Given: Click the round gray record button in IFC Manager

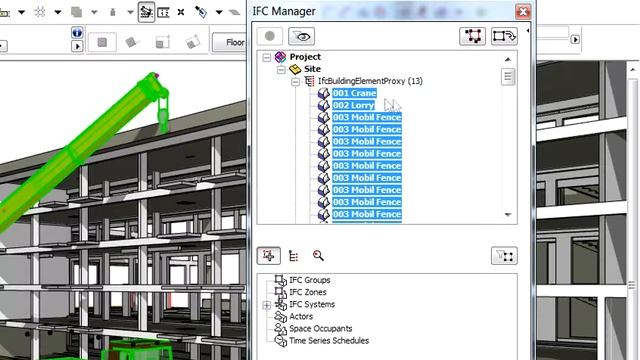Looking at the screenshot, I should pyautogui.click(x=270, y=36).
